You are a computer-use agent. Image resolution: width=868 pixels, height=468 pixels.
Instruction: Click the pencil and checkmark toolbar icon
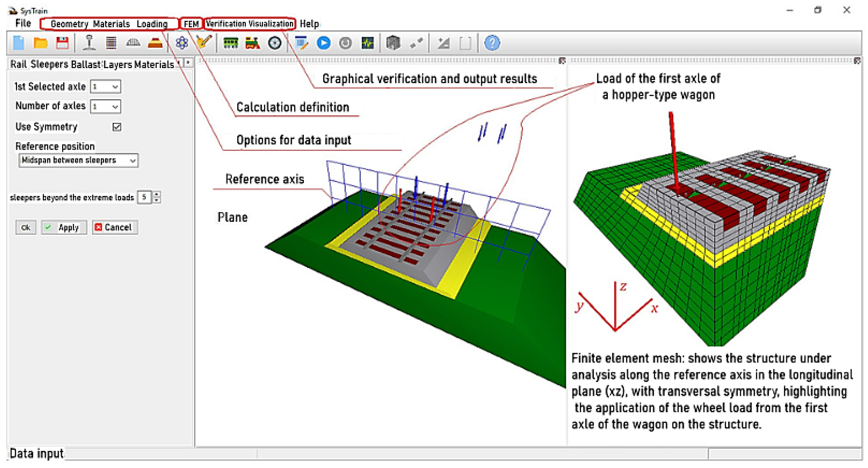pos(204,43)
